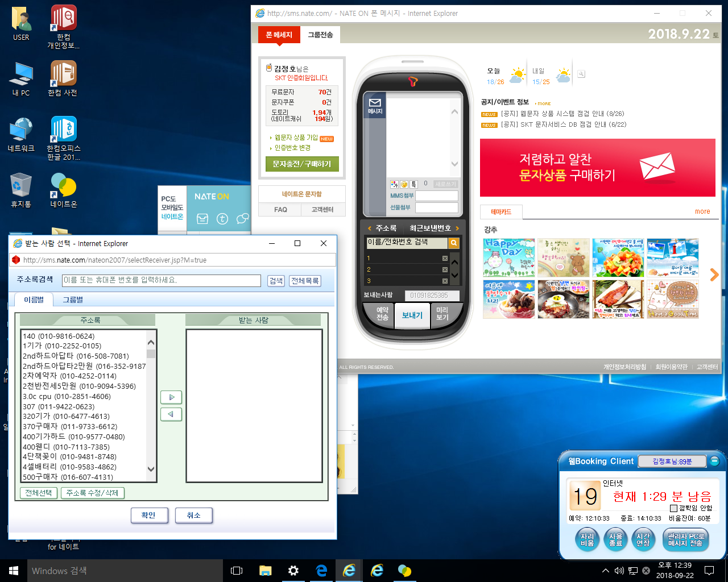Screen dimensions: 728x582
Task: Remove recipient slot 1 with its X
Action: click(x=445, y=259)
